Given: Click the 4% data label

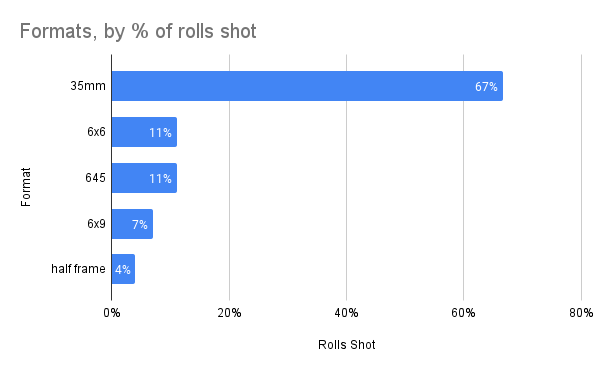Looking at the screenshot, I should (x=123, y=270).
